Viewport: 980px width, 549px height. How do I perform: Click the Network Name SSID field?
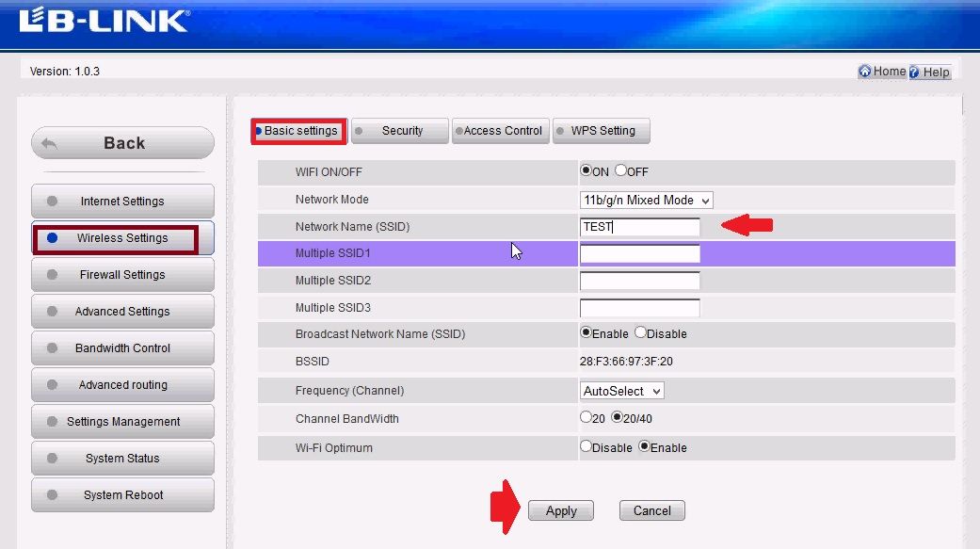640,227
